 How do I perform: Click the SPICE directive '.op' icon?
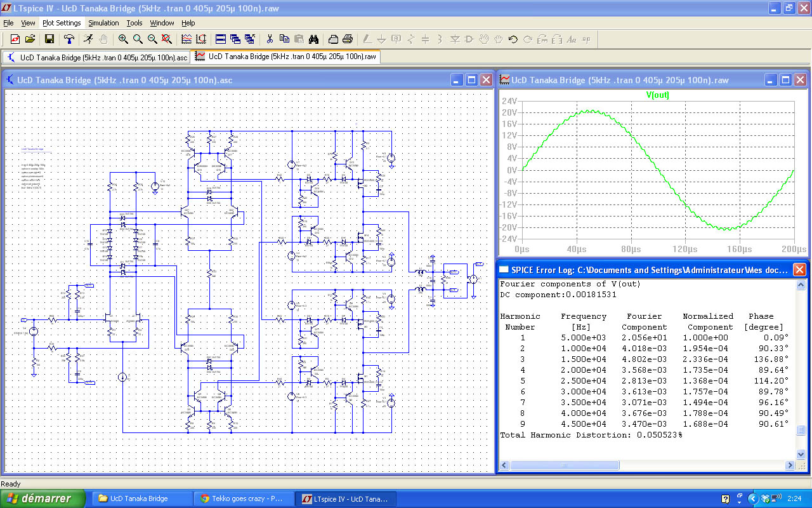(586, 39)
